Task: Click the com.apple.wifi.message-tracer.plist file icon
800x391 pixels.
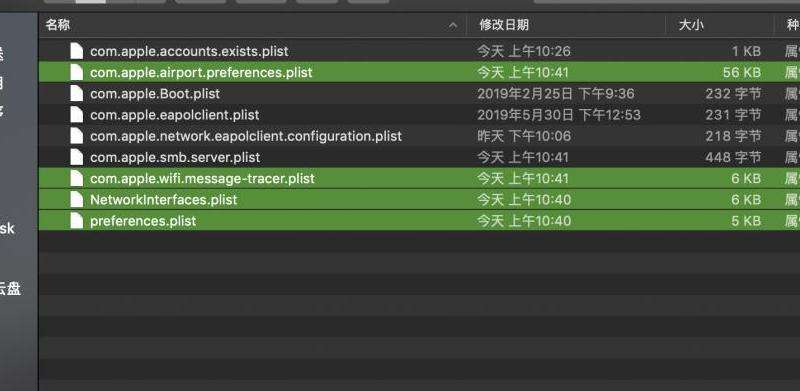Action: pyautogui.click(x=77, y=179)
